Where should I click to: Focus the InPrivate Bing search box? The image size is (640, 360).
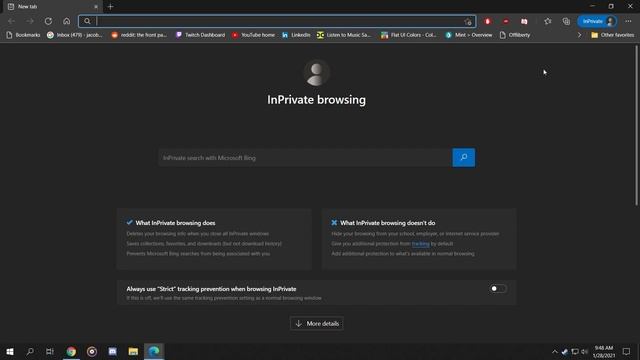305,158
